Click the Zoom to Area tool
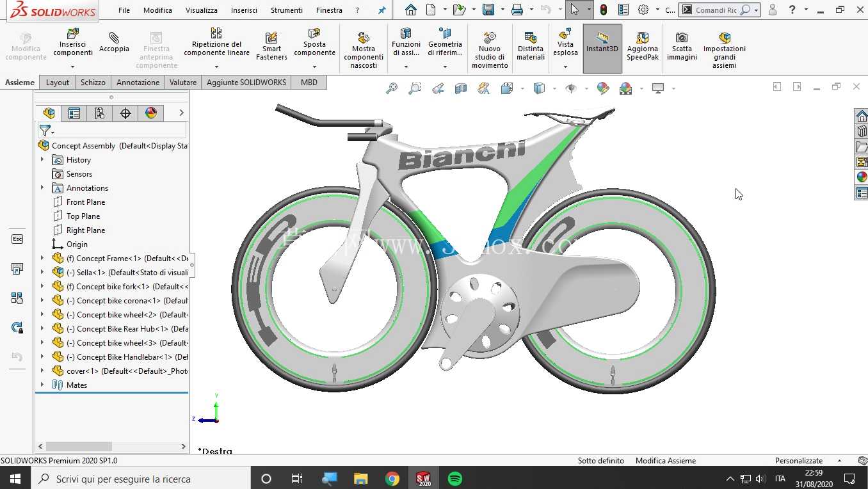Viewport: 868px width, 489px height. coord(415,88)
